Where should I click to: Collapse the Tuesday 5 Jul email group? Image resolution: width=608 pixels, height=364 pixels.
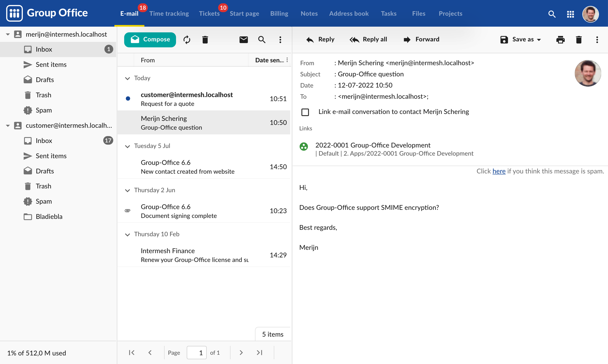pyautogui.click(x=127, y=146)
